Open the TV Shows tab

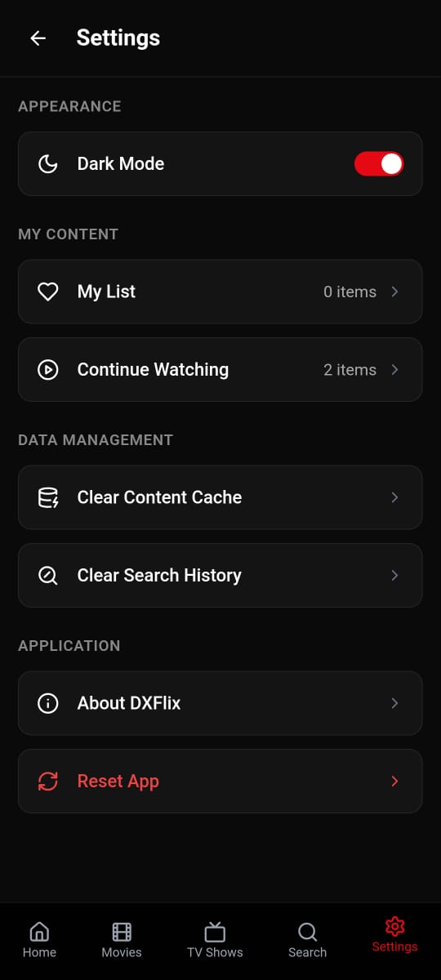coord(215,939)
